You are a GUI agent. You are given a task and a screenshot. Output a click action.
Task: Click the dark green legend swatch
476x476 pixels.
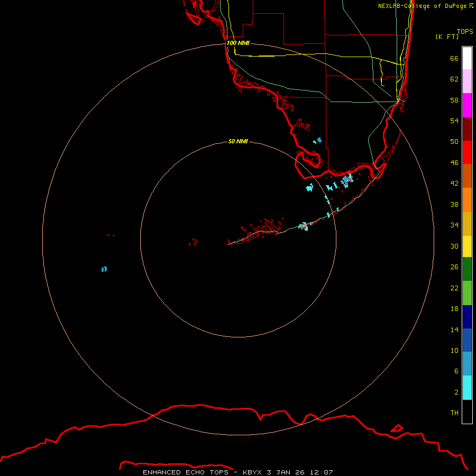tap(467, 269)
